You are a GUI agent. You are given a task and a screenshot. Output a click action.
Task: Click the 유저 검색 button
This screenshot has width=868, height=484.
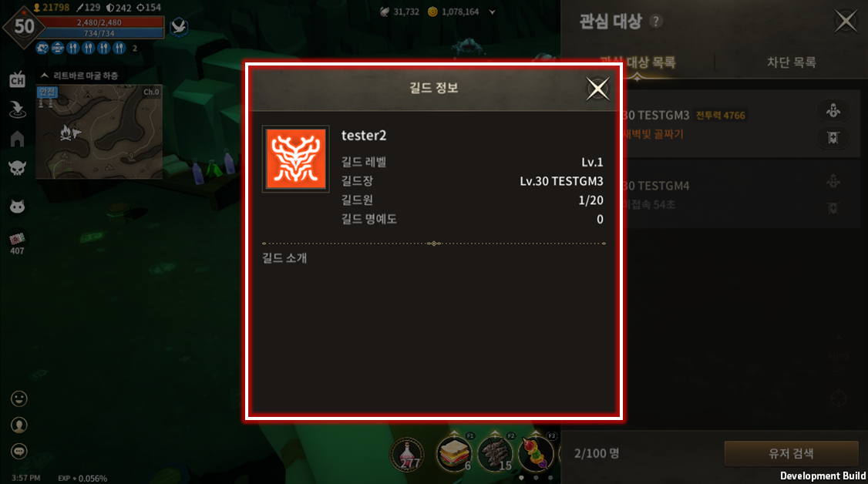point(791,454)
